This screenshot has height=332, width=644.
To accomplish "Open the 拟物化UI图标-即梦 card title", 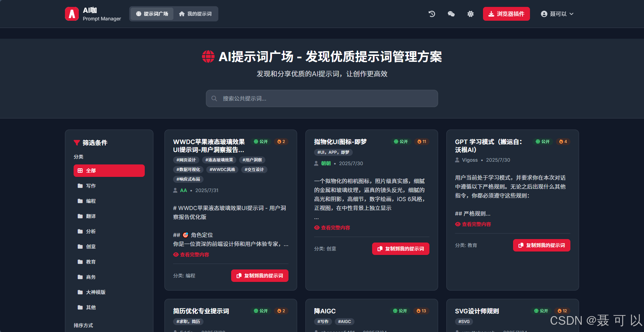I will tap(340, 142).
